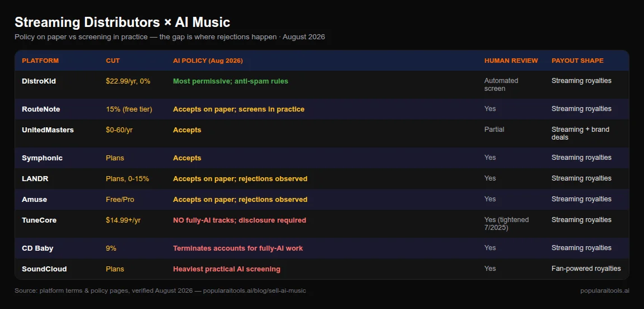Click 'Heaviest practical AI screening' text
This screenshot has height=309, width=644.
pyautogui.click(x=227, y=269)
